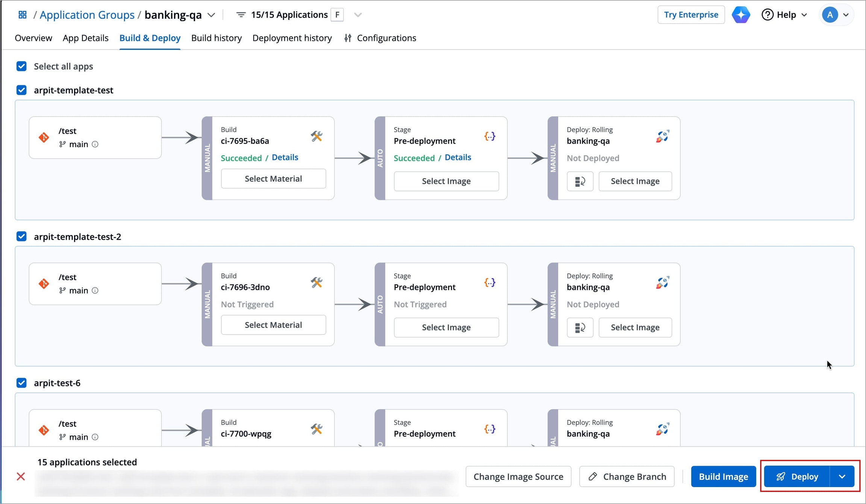This screenshot has width=866, height=504.
Task: Click info icon beside main in arpit-template-test-2
Action: coord(95,291)
